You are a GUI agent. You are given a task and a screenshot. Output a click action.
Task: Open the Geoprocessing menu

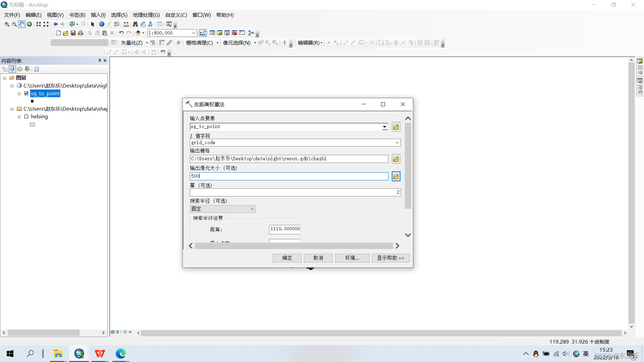point(146,15)
